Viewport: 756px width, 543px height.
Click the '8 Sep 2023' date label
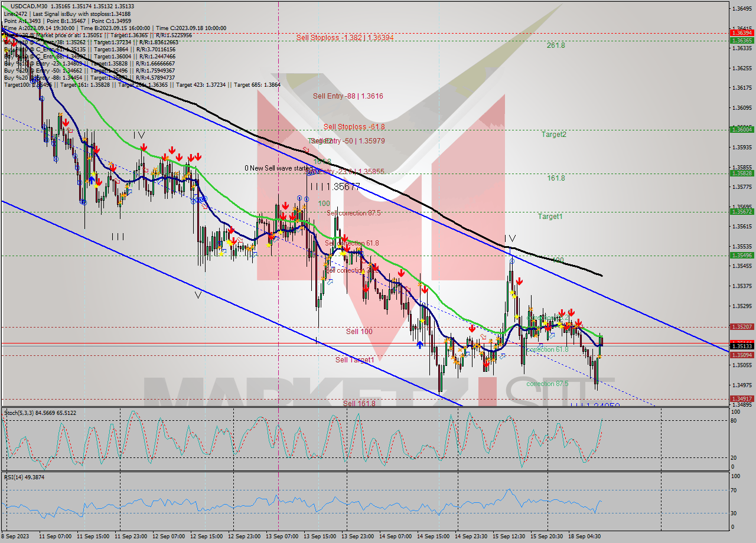point(16,537)
